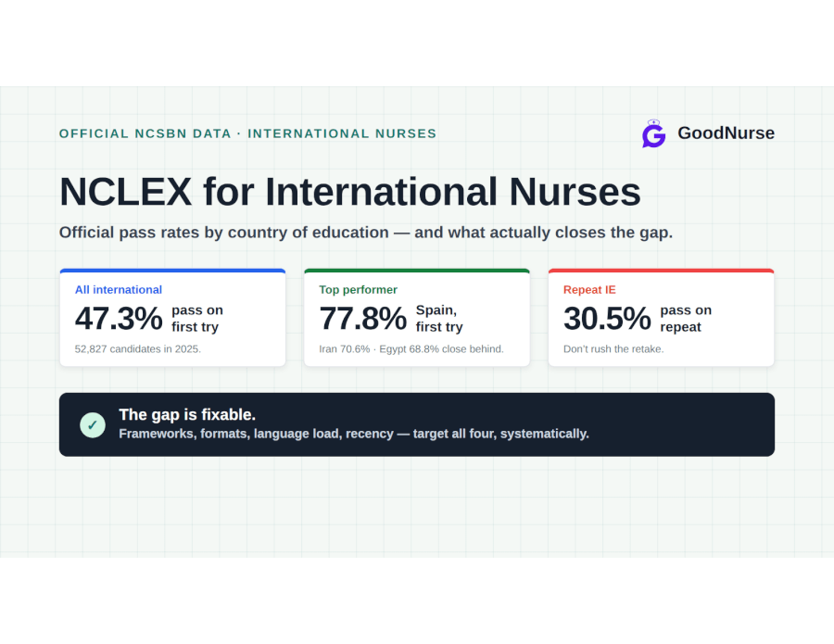Screen dimensions: 834x644
Task: Click the Official pass rates subtitle text
Action: click(x=366, y=233)
